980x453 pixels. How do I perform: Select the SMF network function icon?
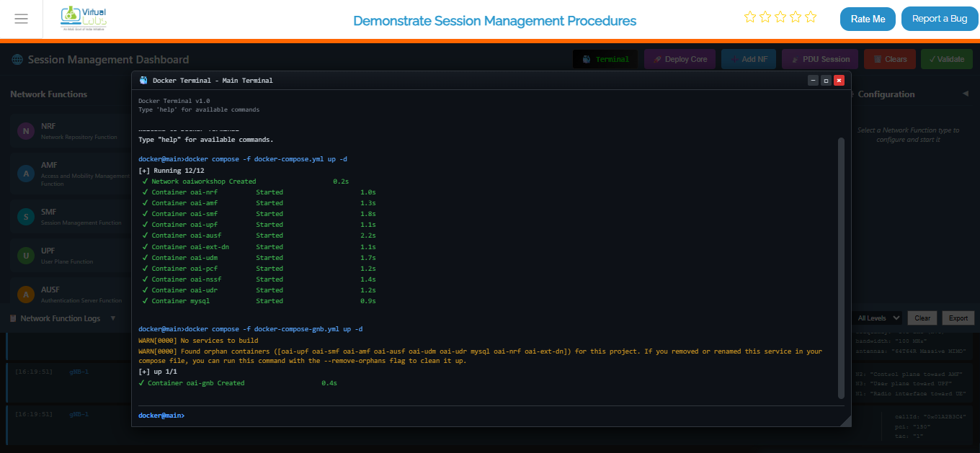[x=26, y=217]
